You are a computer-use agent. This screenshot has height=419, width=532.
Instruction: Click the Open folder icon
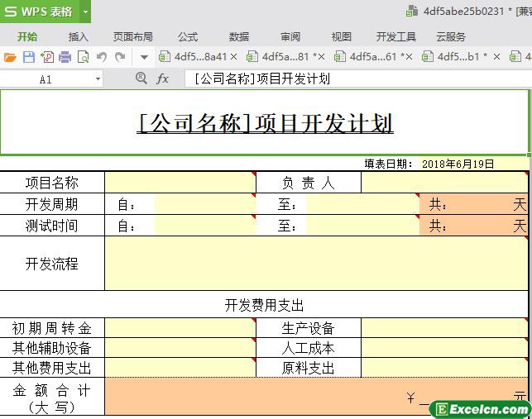click(10, 57)
